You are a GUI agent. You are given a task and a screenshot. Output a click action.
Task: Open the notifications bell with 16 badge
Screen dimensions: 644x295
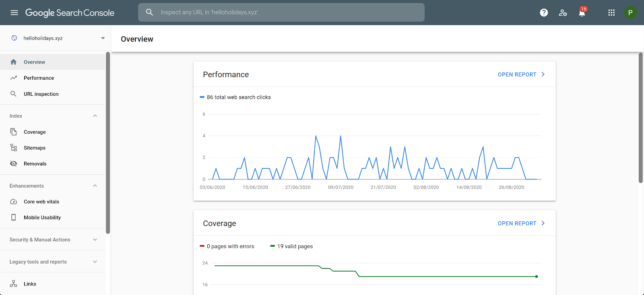coord(582,12)
